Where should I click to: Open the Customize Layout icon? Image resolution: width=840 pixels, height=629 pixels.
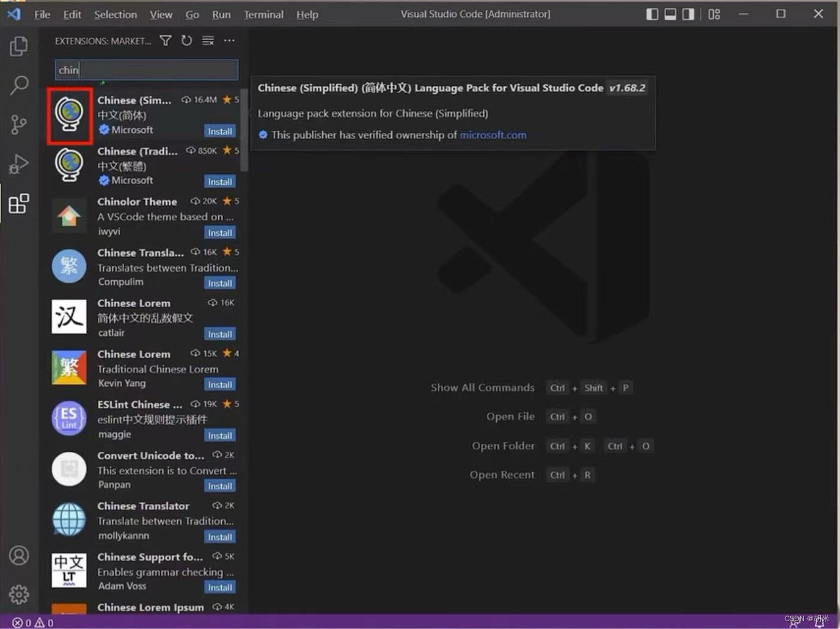pyautogui.click(x=714, y=14)
